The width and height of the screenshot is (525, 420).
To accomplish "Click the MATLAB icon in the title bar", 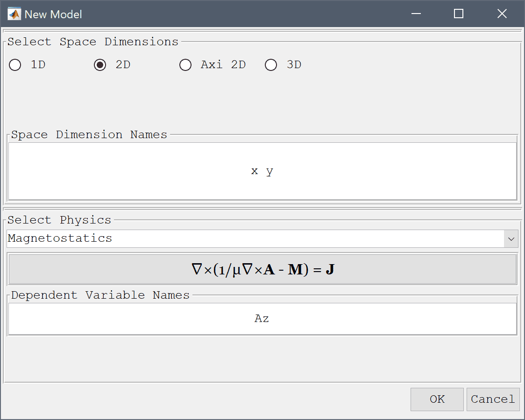I will click(x=14, y=14).
